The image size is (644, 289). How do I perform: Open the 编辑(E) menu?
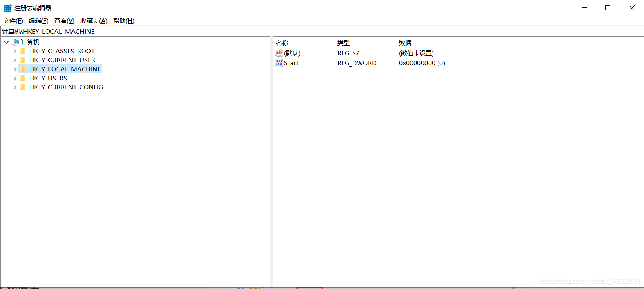pos(39,21)
